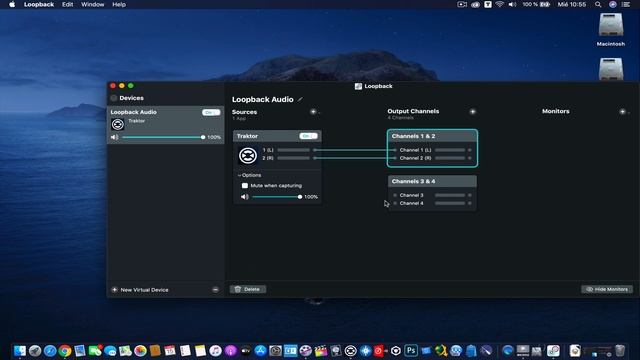Open Traktor from the Dock
Image resolution: width=640 pixels, height=360 pixels.
pyautogui.click(x=351, y=351)
